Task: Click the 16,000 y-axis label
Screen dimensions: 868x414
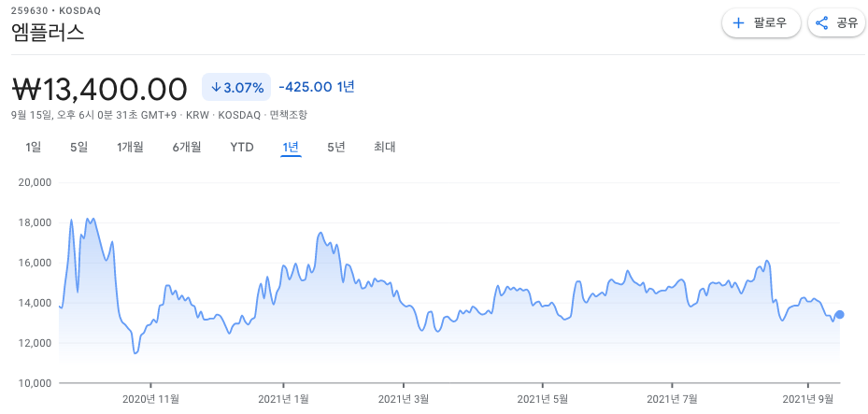Action: click(x=35, y=263)
